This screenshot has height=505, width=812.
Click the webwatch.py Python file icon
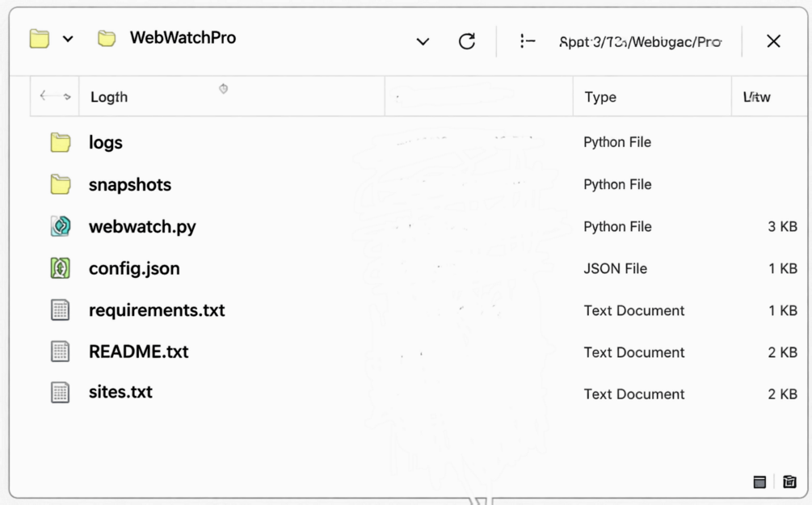tap(61, 226)
